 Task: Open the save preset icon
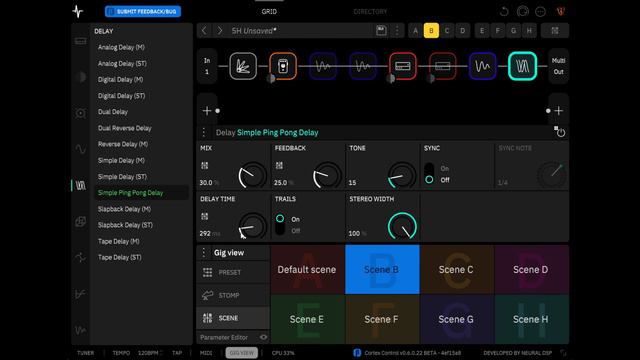(x=381, y=31)
